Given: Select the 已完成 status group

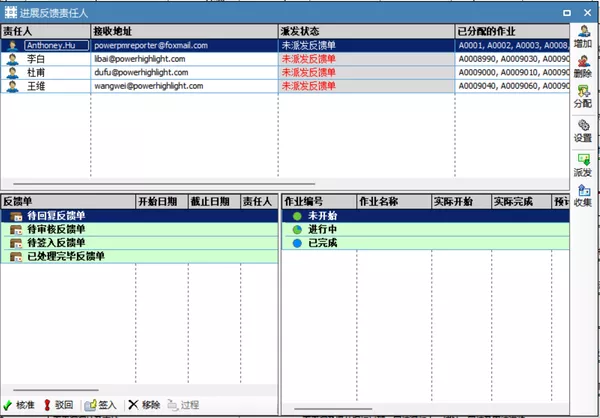Looking at the screenshot, I should (426, 243).
